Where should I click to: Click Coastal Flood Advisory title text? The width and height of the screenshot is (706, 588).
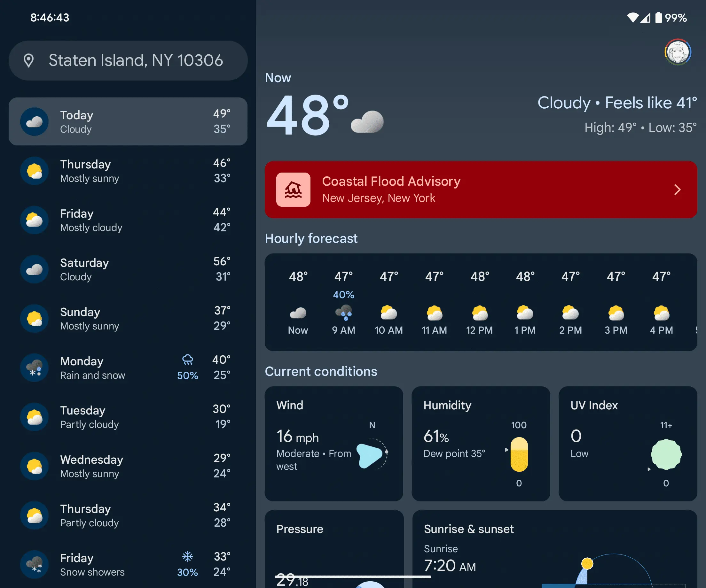pyautogui.click(x=391, y=181)
